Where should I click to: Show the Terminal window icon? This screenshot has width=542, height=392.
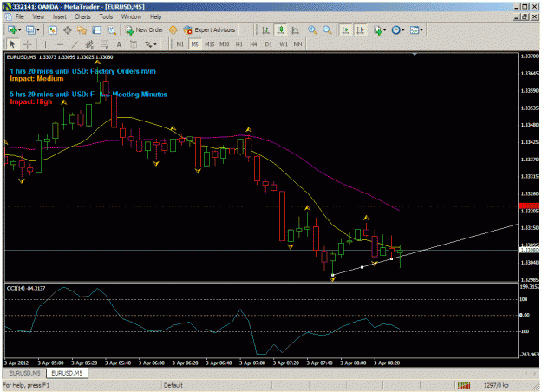[97, 30]
